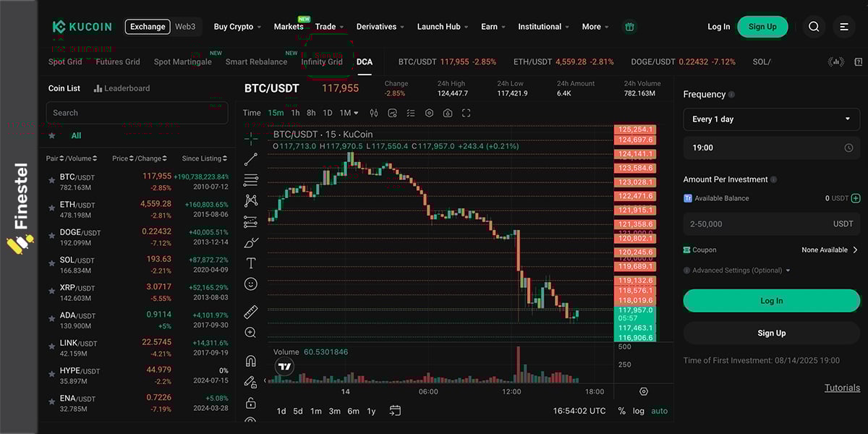
Task: Favorite the SOL/USDT star
Action: tap(51, 264)
